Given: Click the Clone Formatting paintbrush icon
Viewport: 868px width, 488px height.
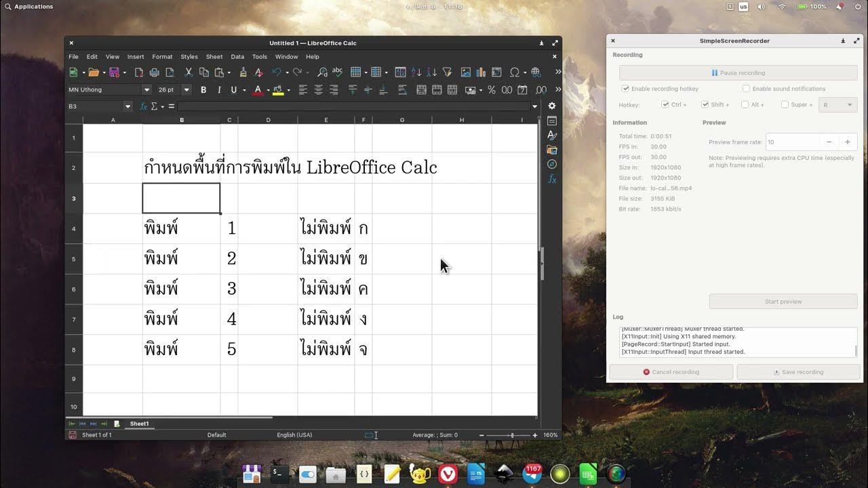Looking at the screenshot, I should coord(243,72).
